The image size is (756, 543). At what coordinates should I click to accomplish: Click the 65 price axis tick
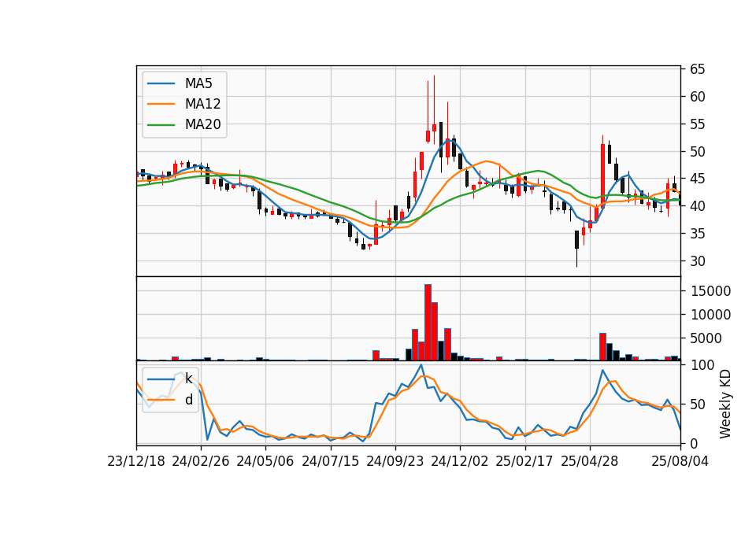coord(697,69)
